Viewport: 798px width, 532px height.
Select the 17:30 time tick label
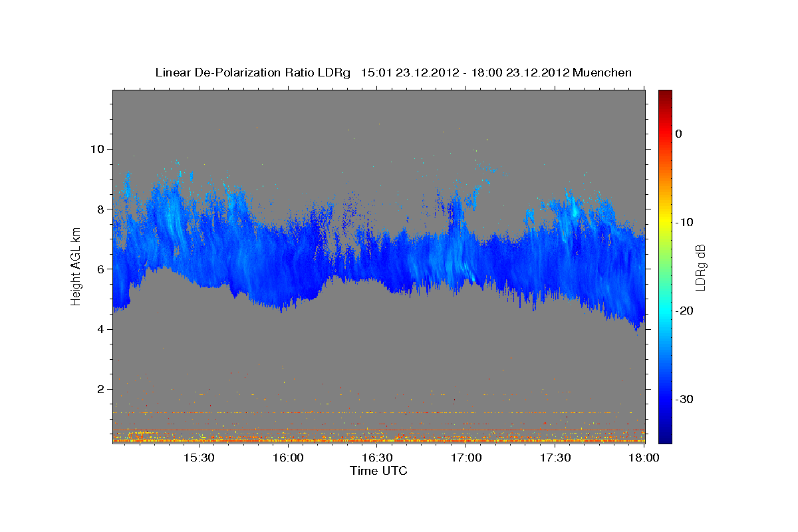click(556, 458)
